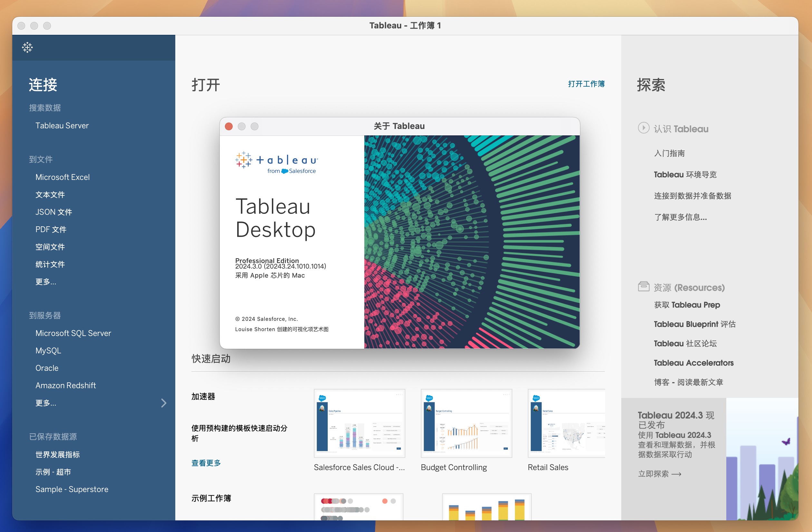Screen dimensions: 812x532
Task: Choose 统计文件 connector
Action: pos(50,264)
